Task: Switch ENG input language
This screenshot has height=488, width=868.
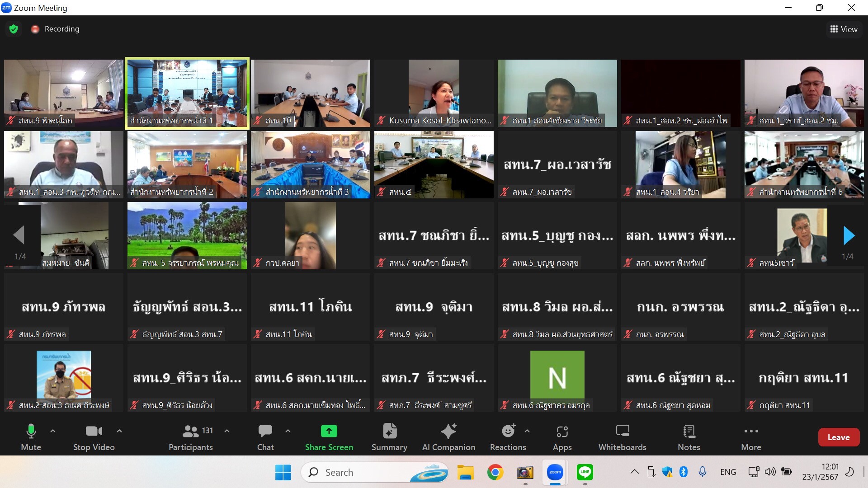Action: tap(728, 472)
